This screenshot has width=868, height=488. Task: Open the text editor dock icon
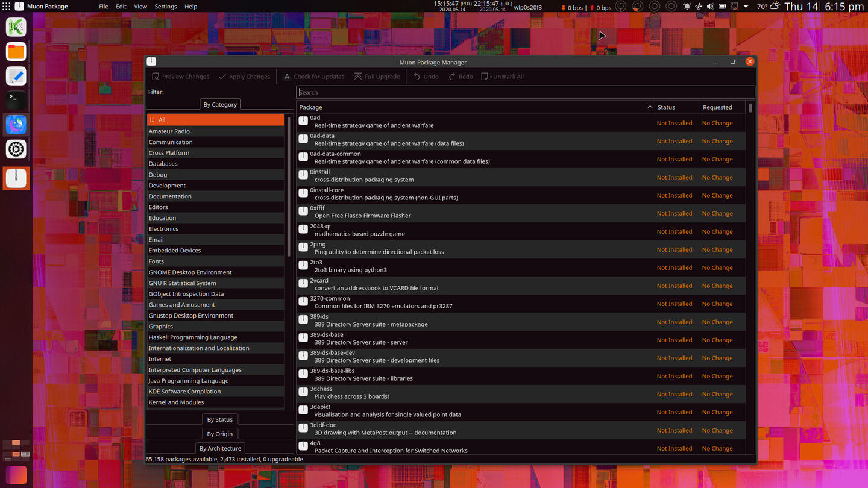tap(16, 76)
